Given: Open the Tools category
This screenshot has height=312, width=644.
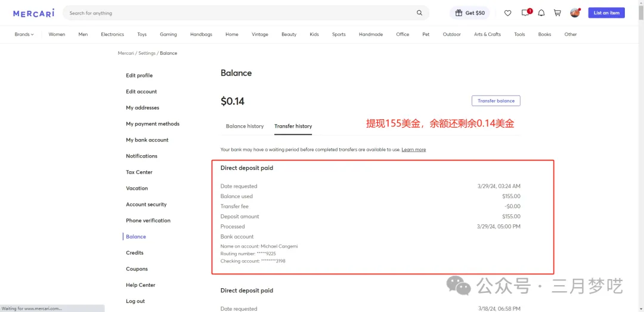Looking at the screenshot, I should point(519,35).
